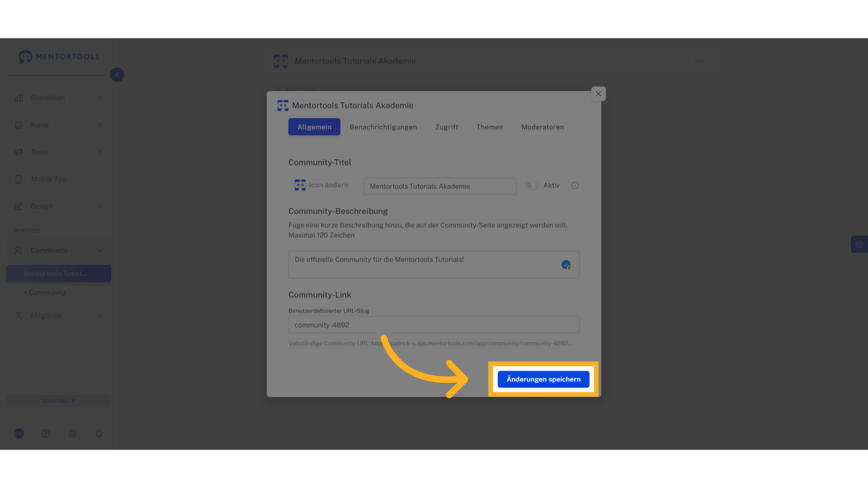Go to the Themen tab
Viewport: 868px width, 488px height.
490,127
